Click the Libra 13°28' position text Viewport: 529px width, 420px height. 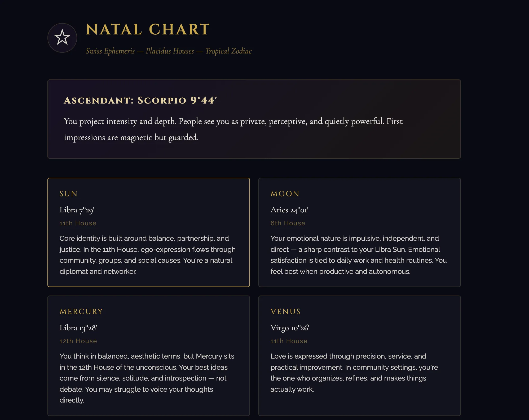78,328
